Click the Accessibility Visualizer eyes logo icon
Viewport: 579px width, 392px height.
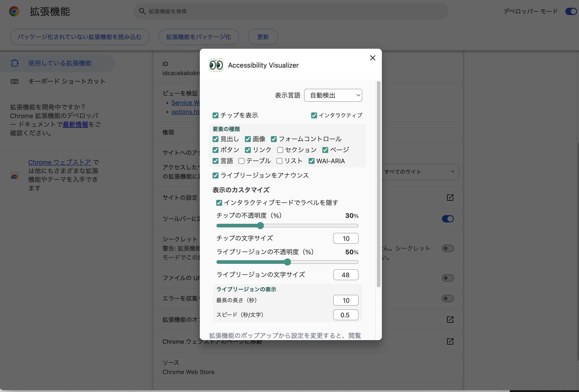pos(216,65)
